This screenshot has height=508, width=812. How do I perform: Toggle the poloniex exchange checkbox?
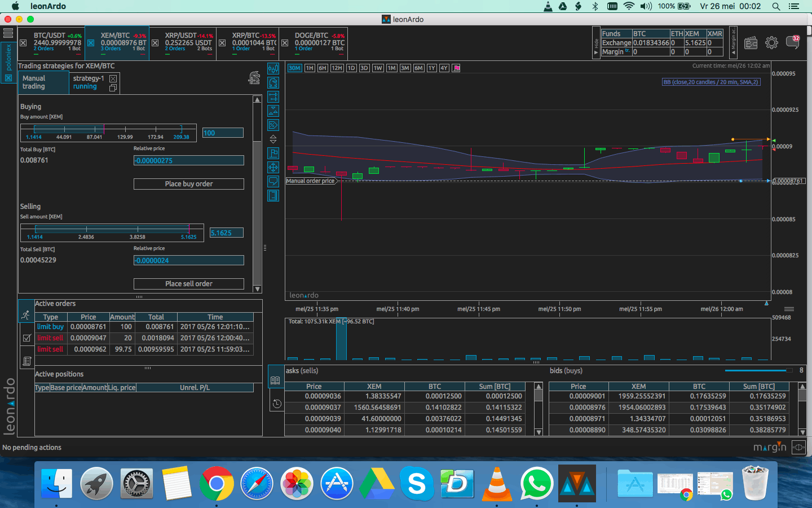(x=8, y=77)
